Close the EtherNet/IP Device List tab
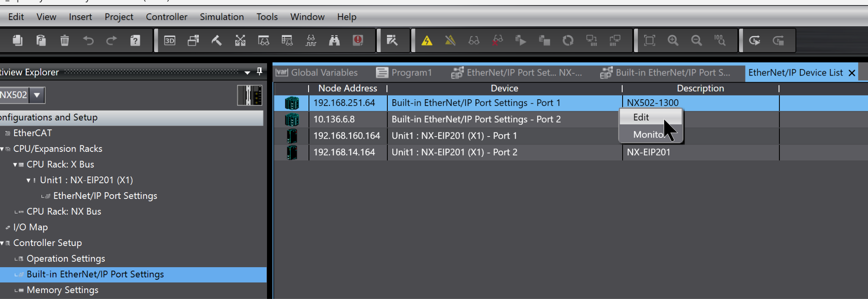The width and height of the screenshot is (868, 299). pyautogui.click(x=852, y=73)
